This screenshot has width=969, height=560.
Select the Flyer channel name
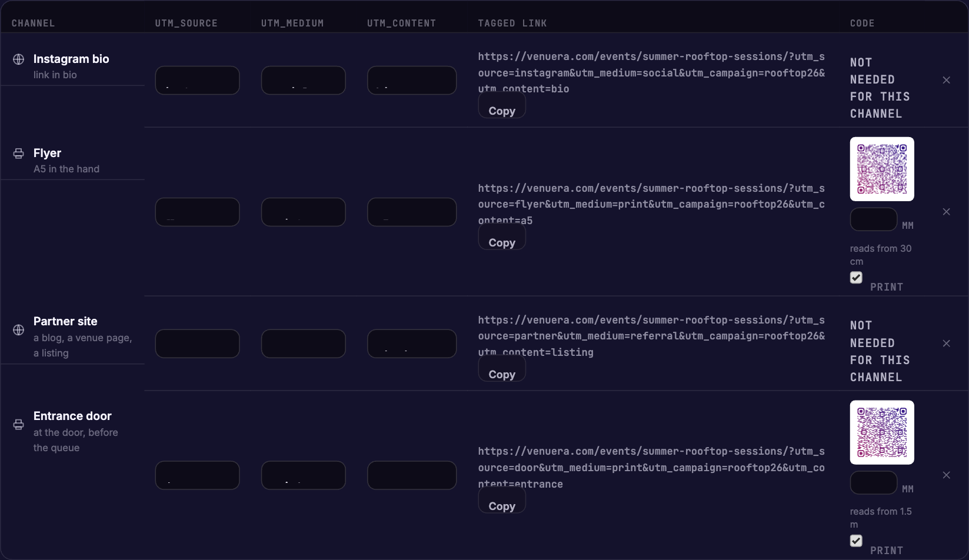coord(47,153)
